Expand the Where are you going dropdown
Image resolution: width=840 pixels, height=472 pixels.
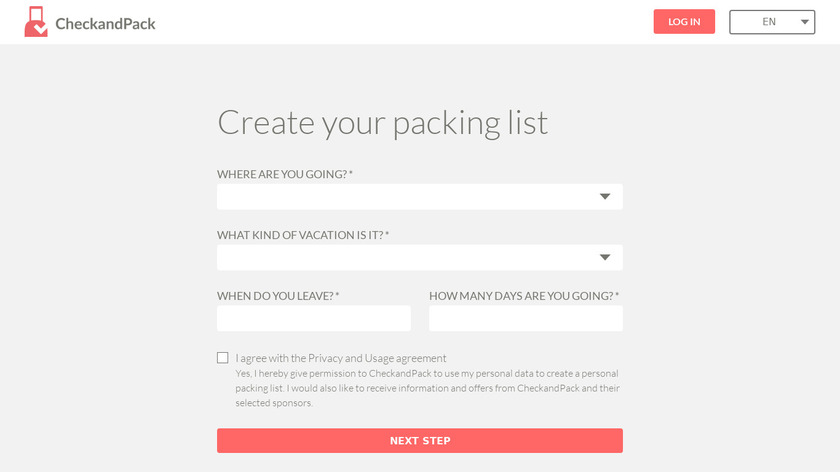(x=419, y=197)
